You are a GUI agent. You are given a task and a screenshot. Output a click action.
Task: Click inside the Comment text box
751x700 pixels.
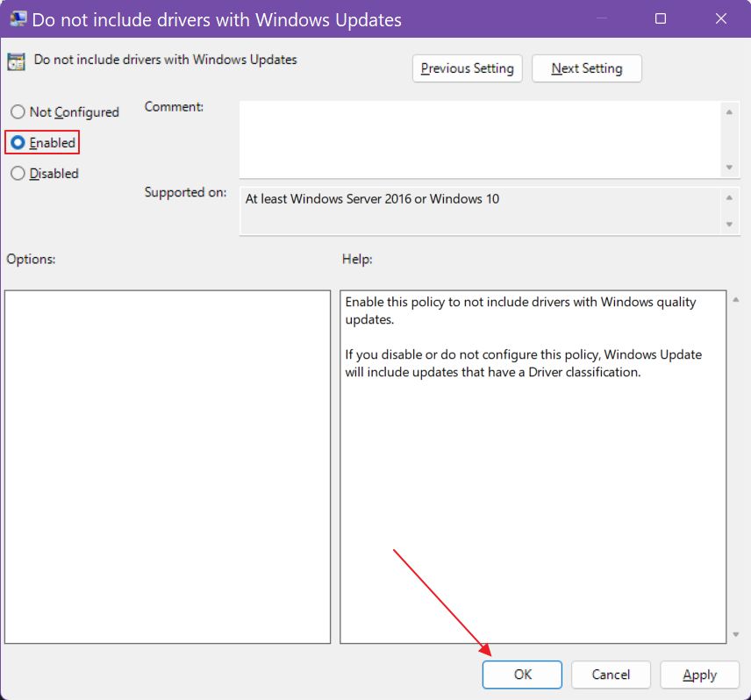pos(480,139)
